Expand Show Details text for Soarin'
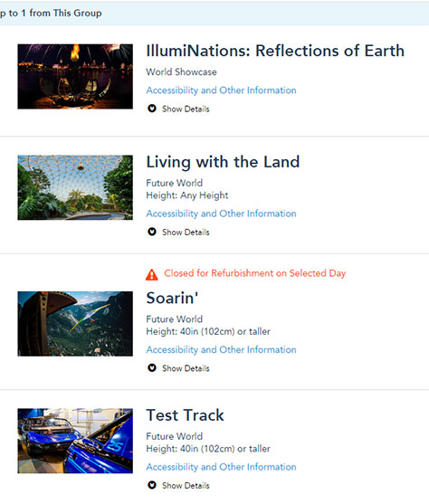 point(186,368)
